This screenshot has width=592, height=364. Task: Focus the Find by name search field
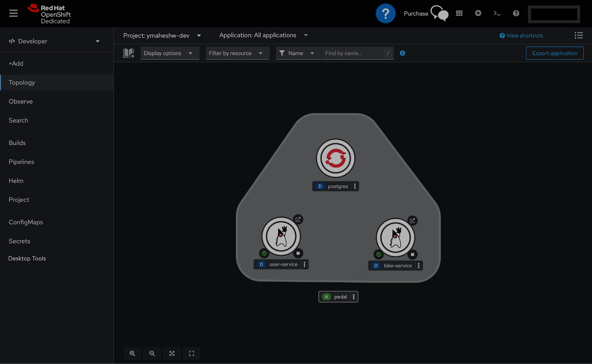tap(357, 53)
